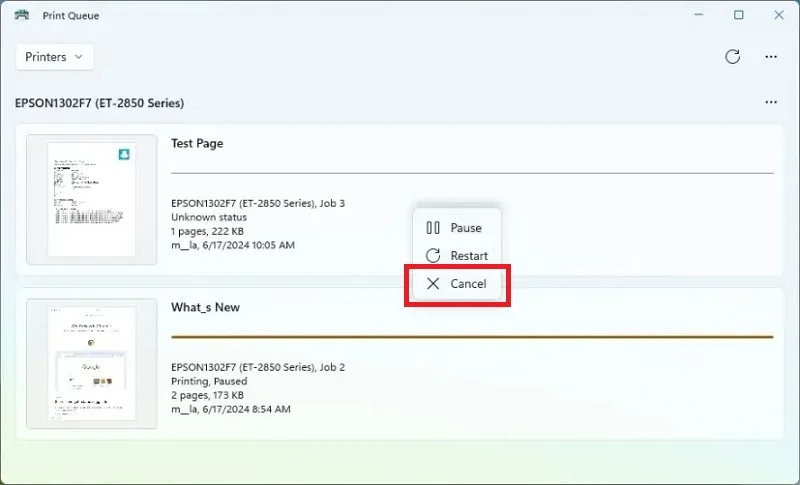This screenshot has height=485, width=800.
Task: Click the 'Printing, Paused' status text
Action: [x=209, y=381]
